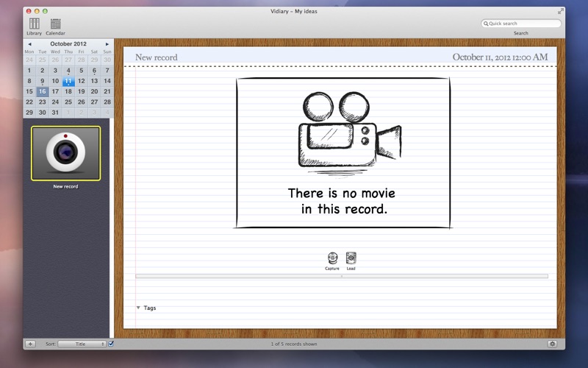The image size is (588, 368).
Task: Select October 24 in the calendar
Action: [55, 102]
